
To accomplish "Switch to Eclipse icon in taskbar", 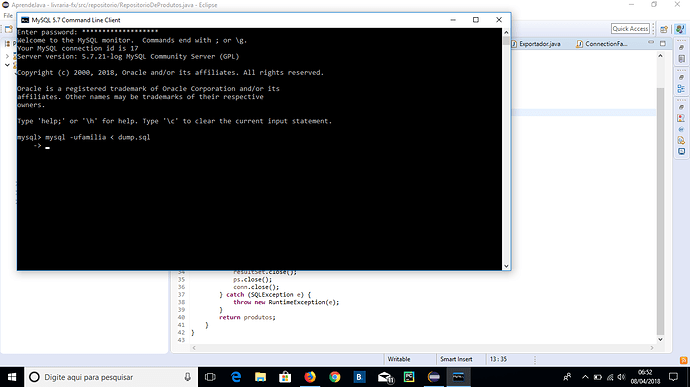I will pyautogui.click(x=434, y=377).
